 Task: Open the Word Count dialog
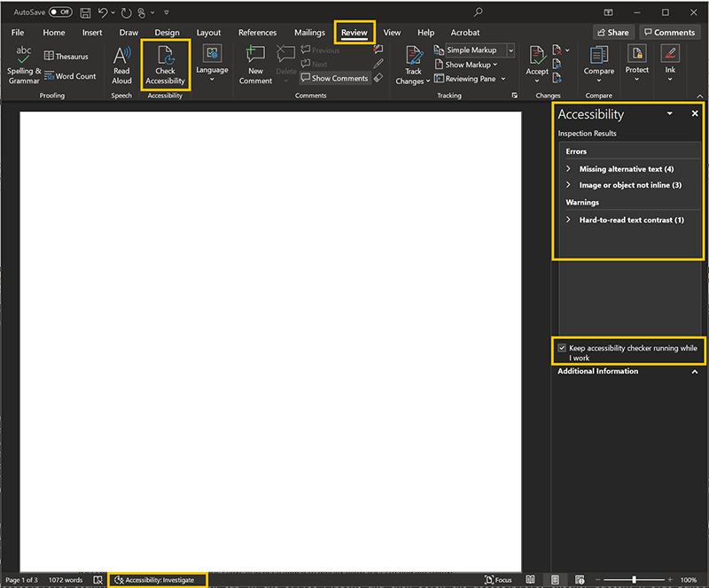[70, 76]
